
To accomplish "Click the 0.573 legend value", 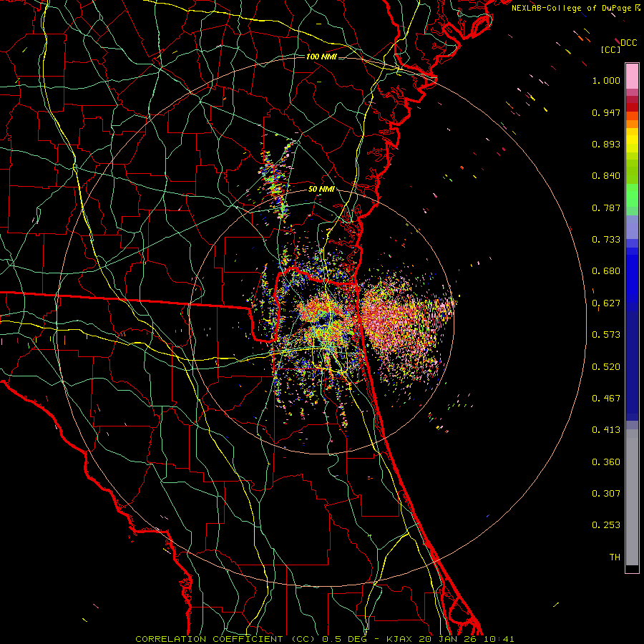I will coord(606,335).
